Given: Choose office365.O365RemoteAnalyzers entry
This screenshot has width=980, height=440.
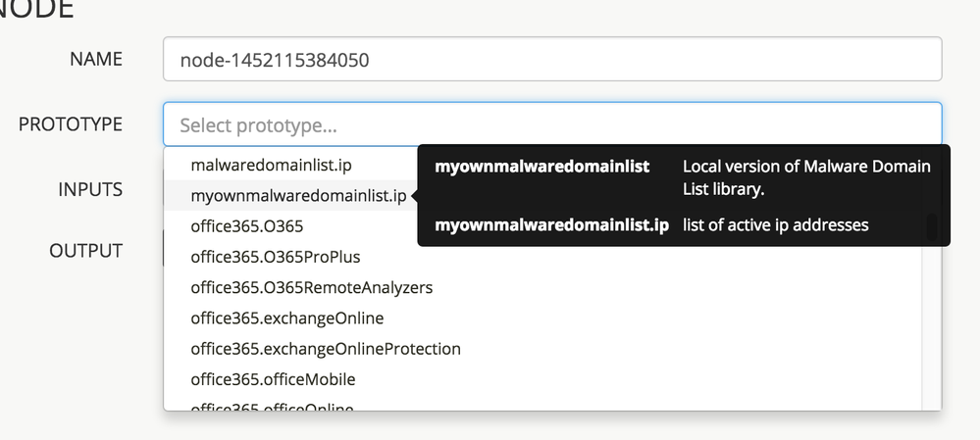Looking at the screenshot, I should click(311, 288).
